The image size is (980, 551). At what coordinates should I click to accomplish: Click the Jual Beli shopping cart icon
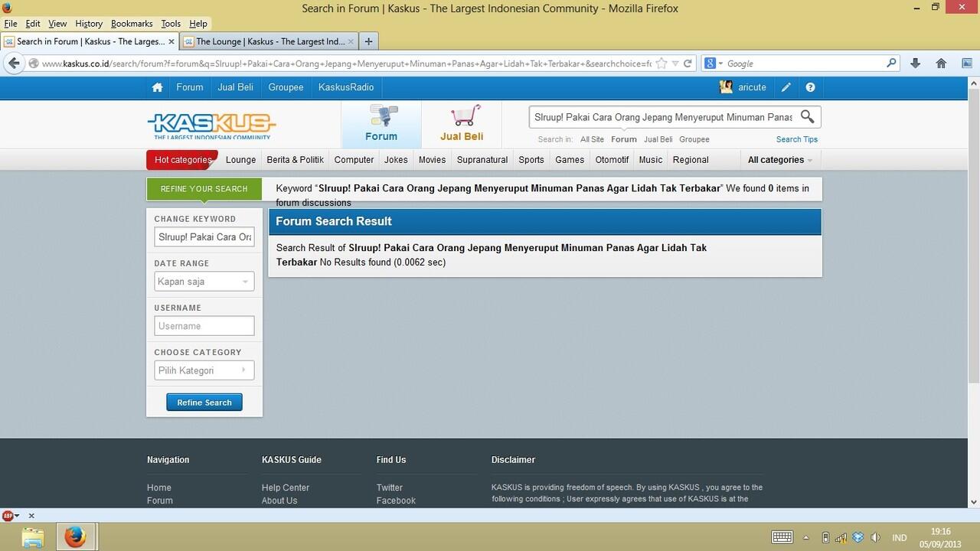(x=465, y=116)
